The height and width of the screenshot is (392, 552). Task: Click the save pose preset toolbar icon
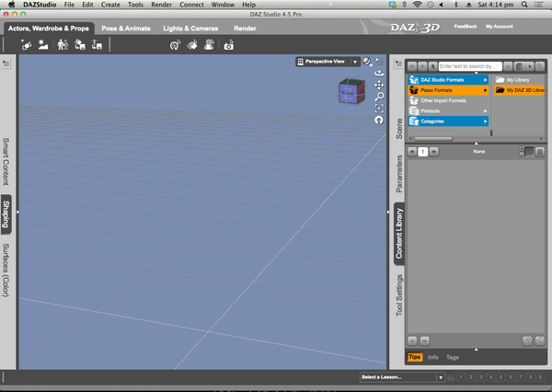pos(97,45)
